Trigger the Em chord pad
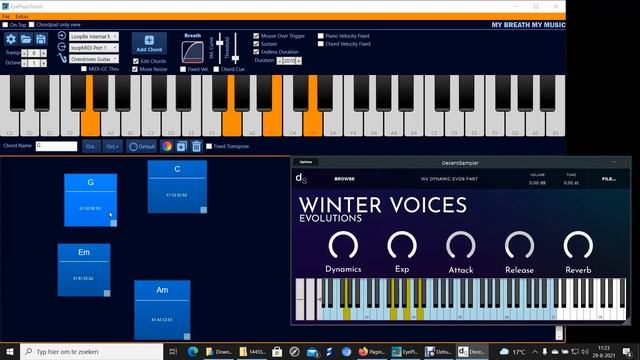The height and width of the screenshot is (360, 640). pyautogui.click(x=84, y=269)
